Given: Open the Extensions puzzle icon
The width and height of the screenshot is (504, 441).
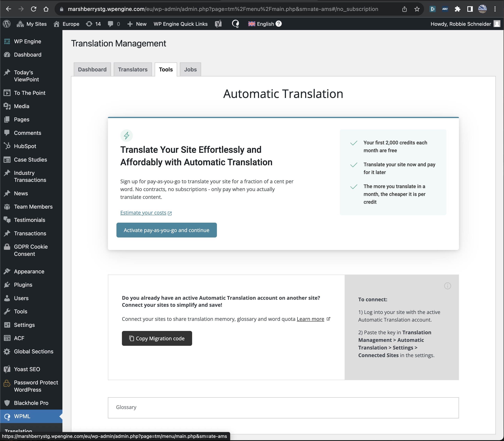Looking at the screenshot, I should (x=458, y=9).
